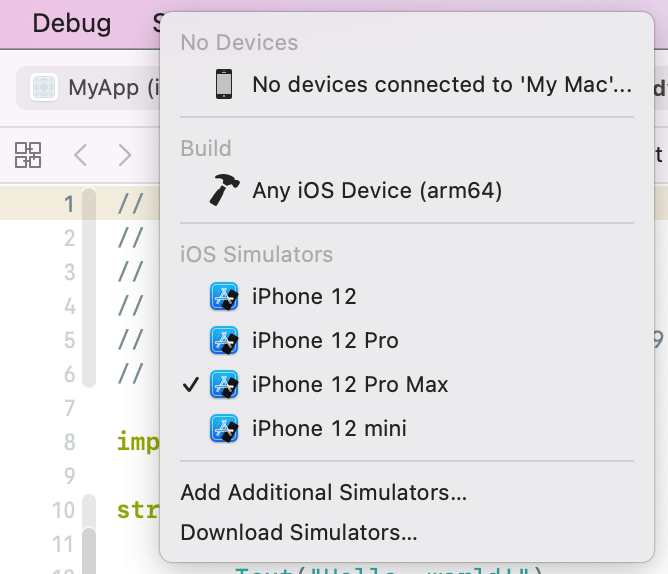668x574 pixels.
Task: Choose the iPhone 12 simulator entry
Action: pos(304,296)
